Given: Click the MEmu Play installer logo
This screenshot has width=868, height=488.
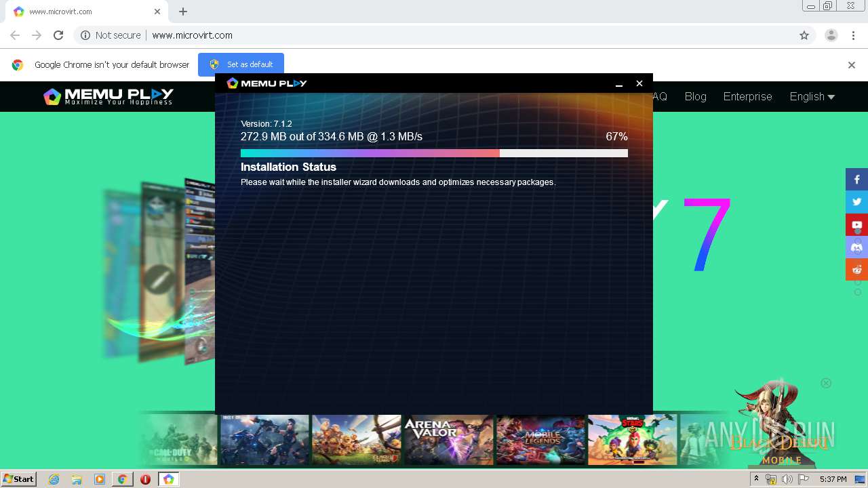Looking at the screenshot, I should [267, 83].
